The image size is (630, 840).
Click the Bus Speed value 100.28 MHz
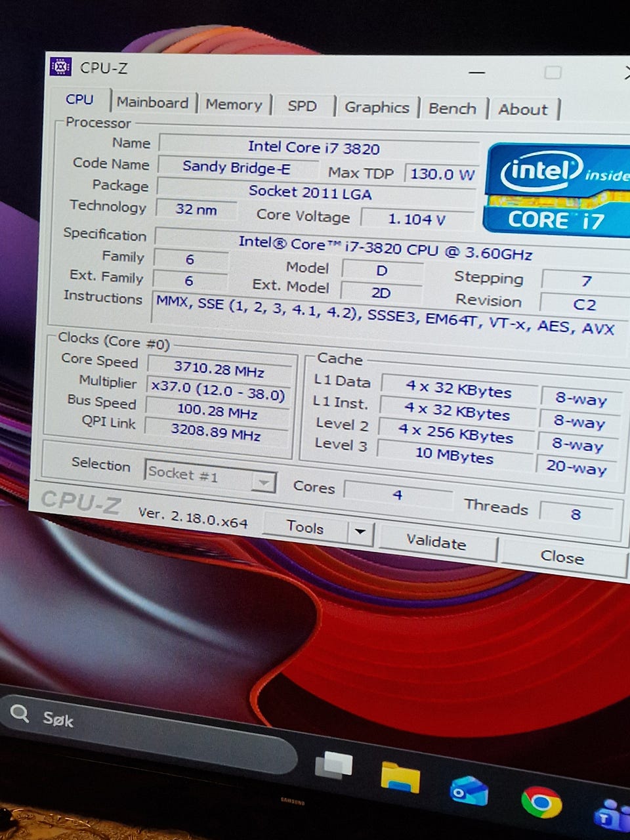(x=217, y=412)
